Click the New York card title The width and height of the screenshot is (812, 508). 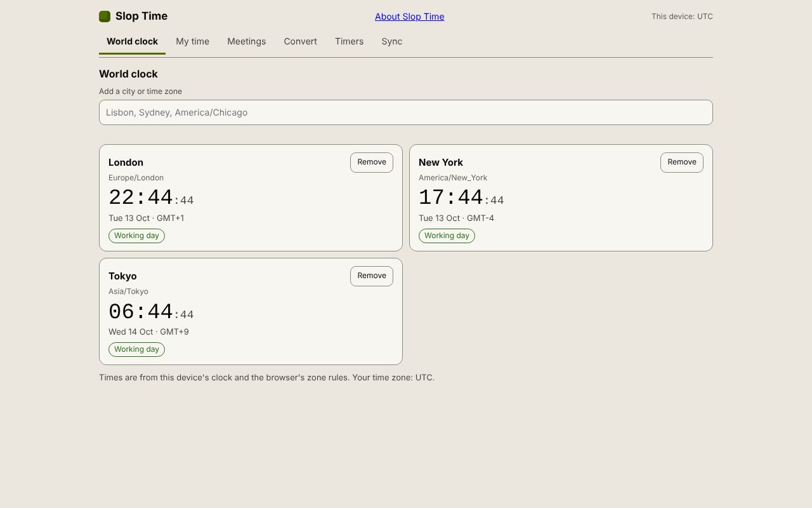click(x=441, y=162)
